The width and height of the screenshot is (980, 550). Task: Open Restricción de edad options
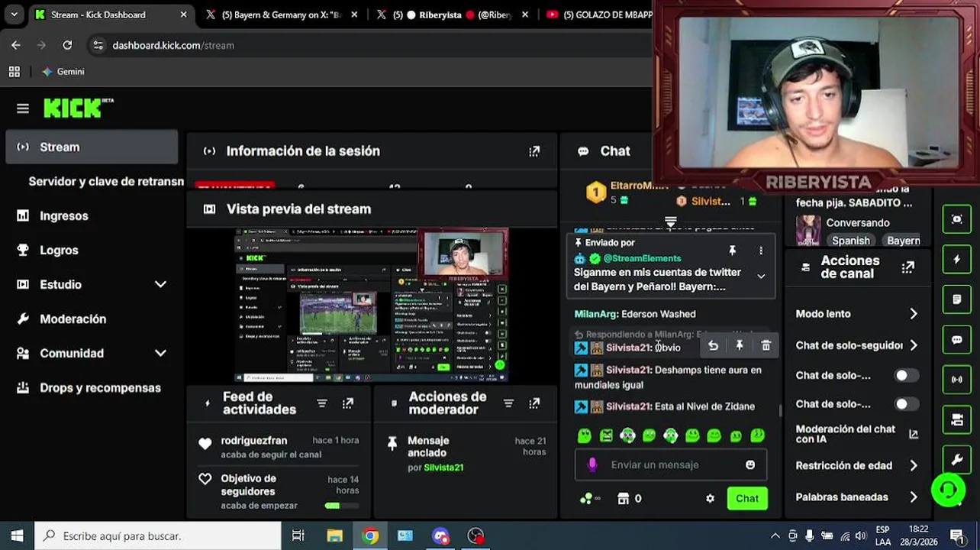856,465
